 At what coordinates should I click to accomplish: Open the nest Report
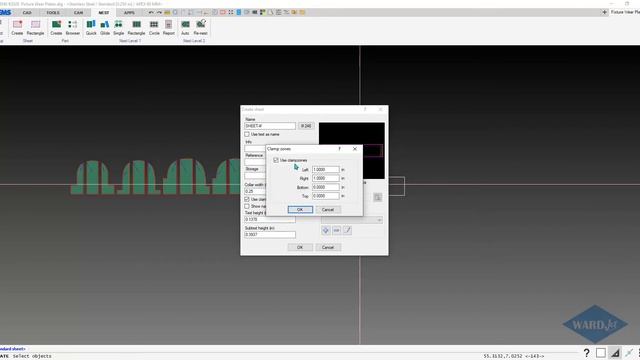coord(169,28)
